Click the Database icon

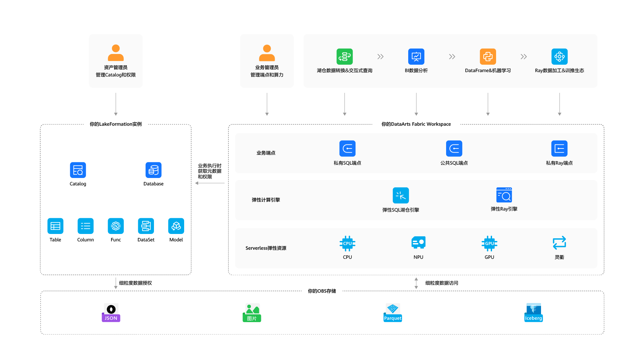(153, 170)
